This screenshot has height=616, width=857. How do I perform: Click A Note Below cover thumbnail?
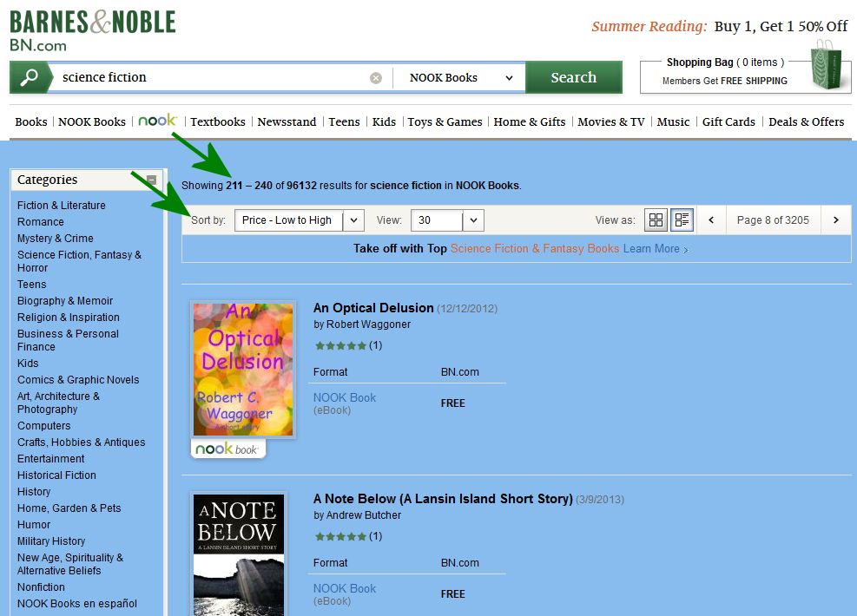[x=239, y=554]
